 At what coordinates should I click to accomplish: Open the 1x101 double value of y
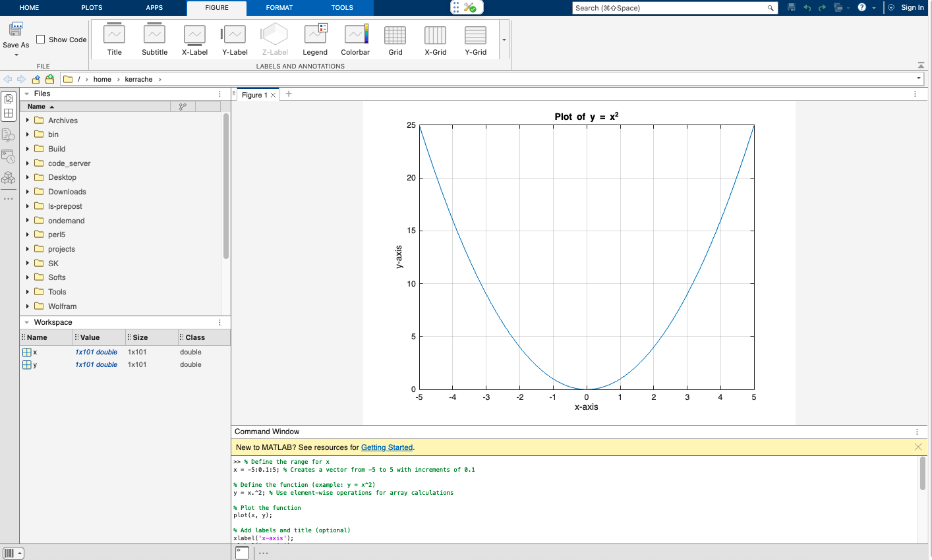point(96,364)
